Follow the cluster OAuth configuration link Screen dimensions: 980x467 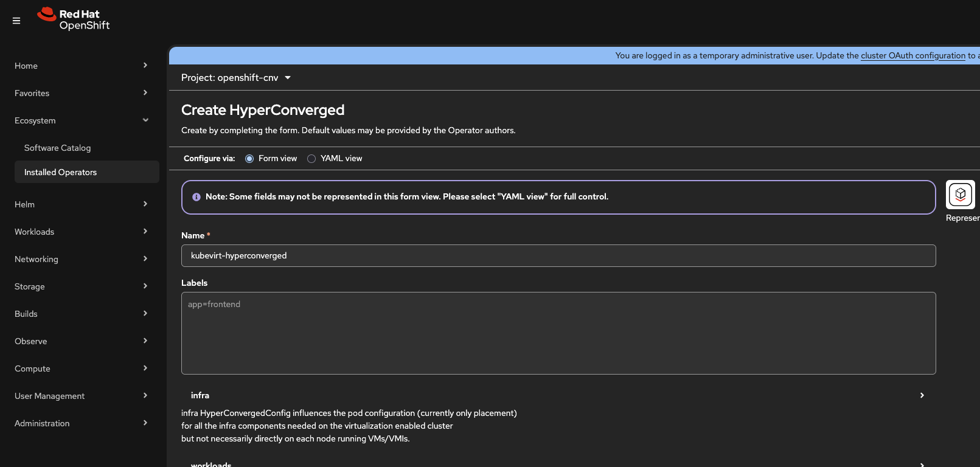tap(913, 55)
